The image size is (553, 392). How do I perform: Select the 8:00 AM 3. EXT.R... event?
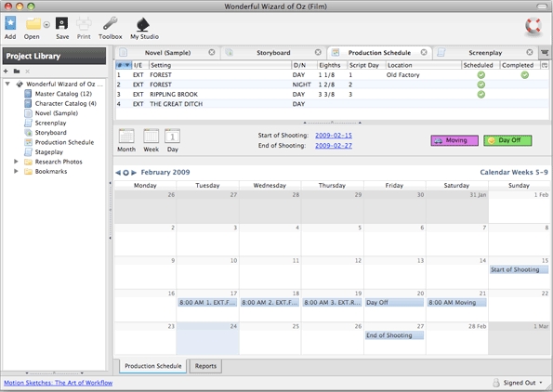(x=332, y=303)
